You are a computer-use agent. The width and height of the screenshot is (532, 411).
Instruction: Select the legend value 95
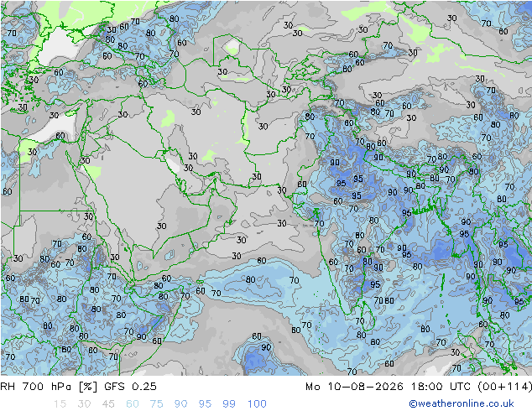205,403
